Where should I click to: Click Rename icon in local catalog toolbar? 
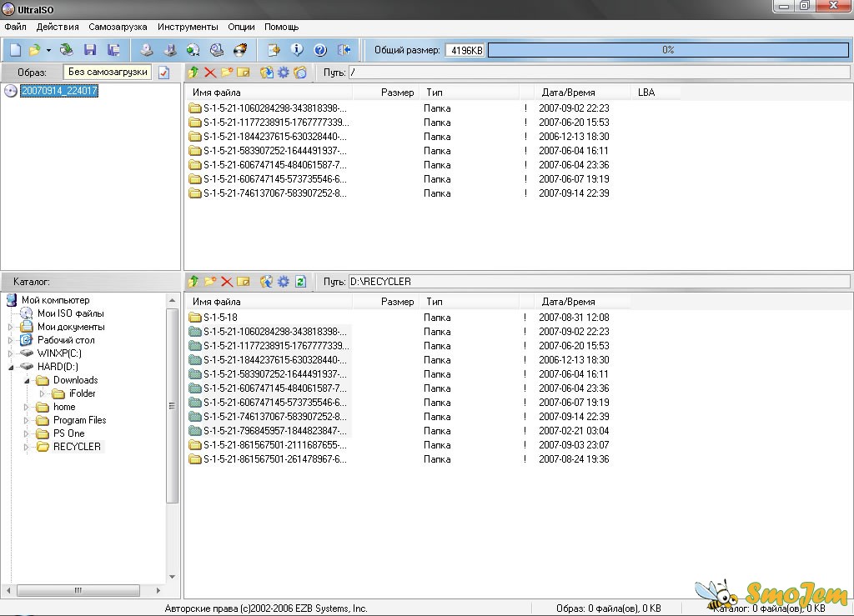click(x=244, y=282)
